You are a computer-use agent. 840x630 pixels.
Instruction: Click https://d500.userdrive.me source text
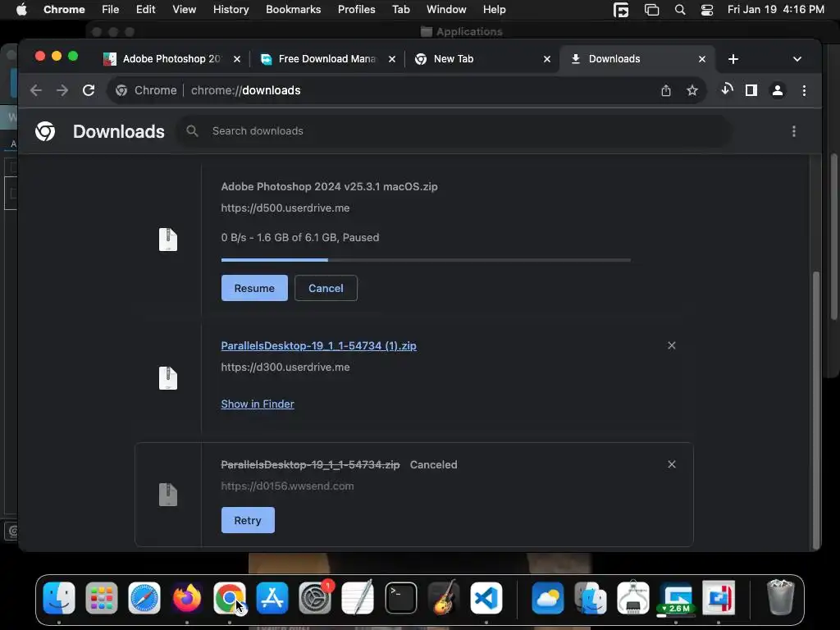pyautogui.click(x=285, y=208)
